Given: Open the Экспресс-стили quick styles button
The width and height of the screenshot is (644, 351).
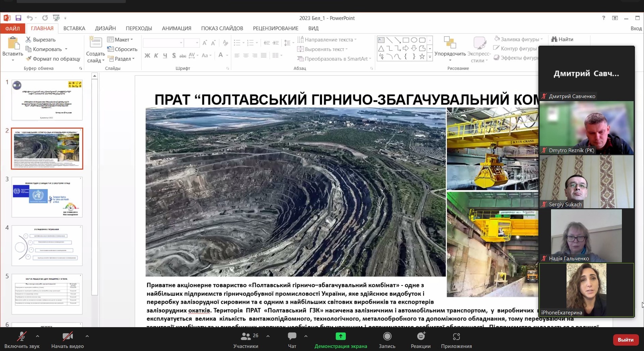Looking at the screenshot, I should click(x=479, y=49).
